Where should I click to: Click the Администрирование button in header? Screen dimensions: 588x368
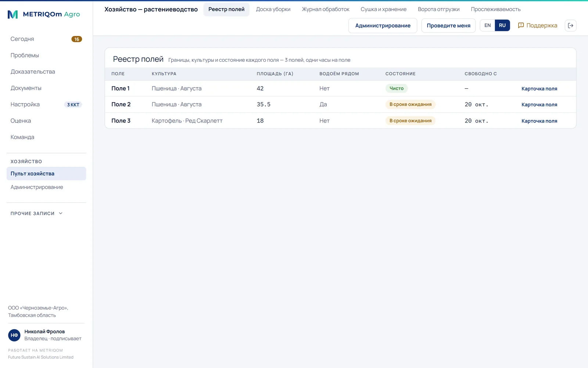[383, 25]
